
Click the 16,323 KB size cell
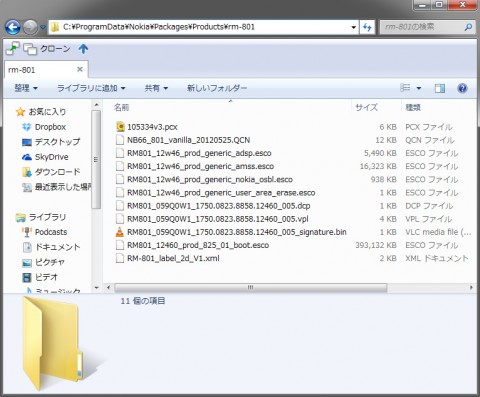(378, 166)
